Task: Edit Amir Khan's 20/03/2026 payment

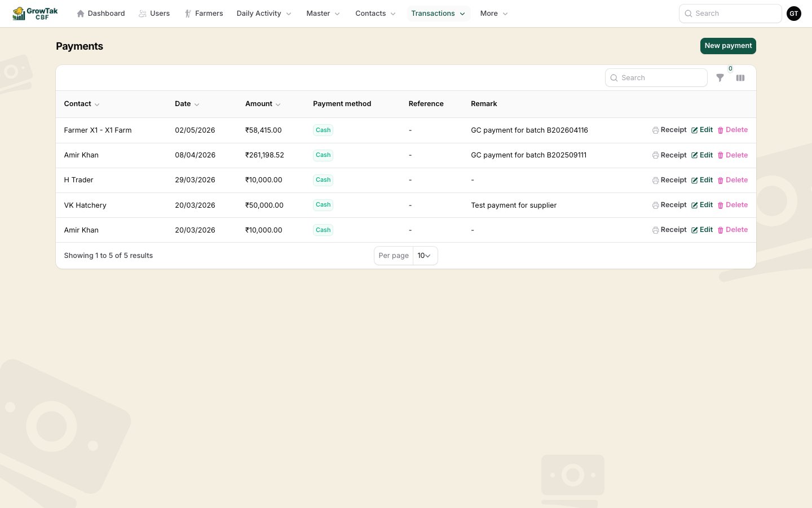Action: click(x=702, y=230)
